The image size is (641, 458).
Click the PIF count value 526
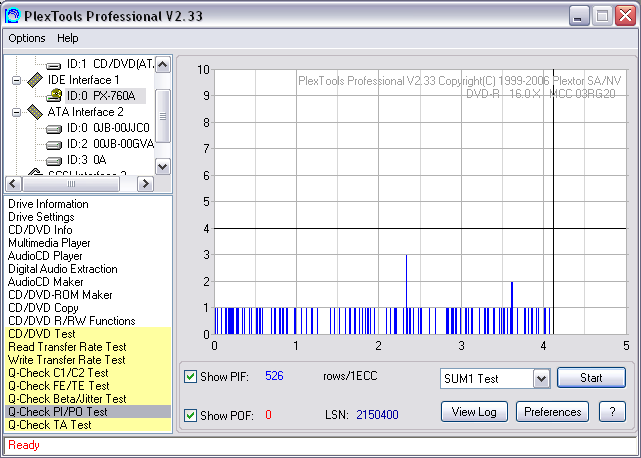274,376
